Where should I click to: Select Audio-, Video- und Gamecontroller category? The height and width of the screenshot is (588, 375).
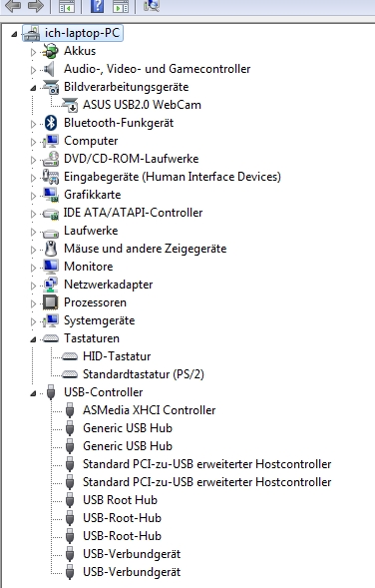(x=157, y=69)
